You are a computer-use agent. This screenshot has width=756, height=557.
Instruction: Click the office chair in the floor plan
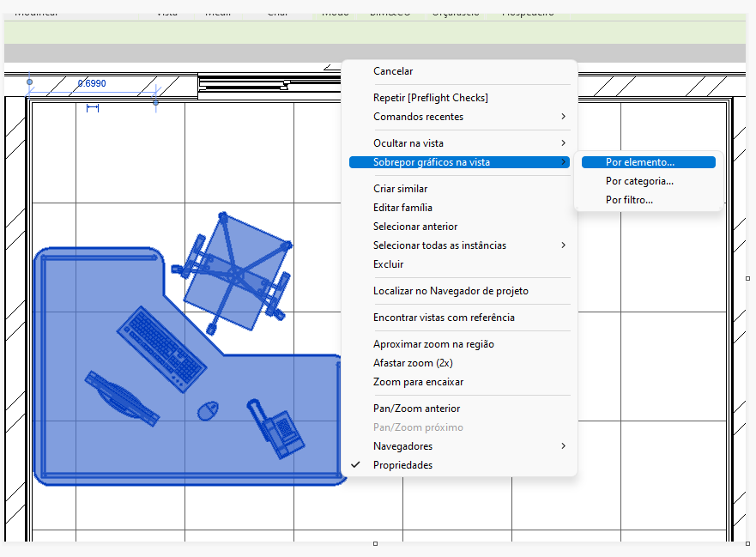(234, 273)
